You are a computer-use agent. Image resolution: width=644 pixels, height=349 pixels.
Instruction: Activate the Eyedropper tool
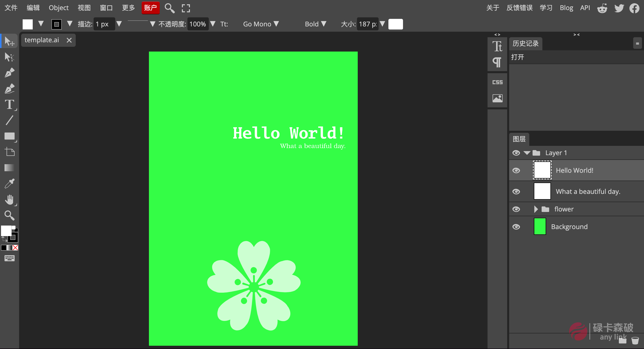pos(9,184)
